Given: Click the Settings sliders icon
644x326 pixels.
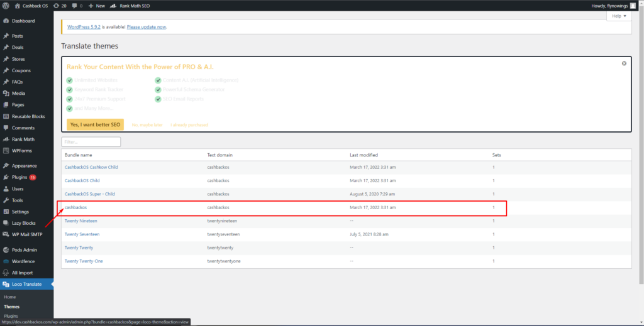Looking at the screenshot, I should 6,212.
